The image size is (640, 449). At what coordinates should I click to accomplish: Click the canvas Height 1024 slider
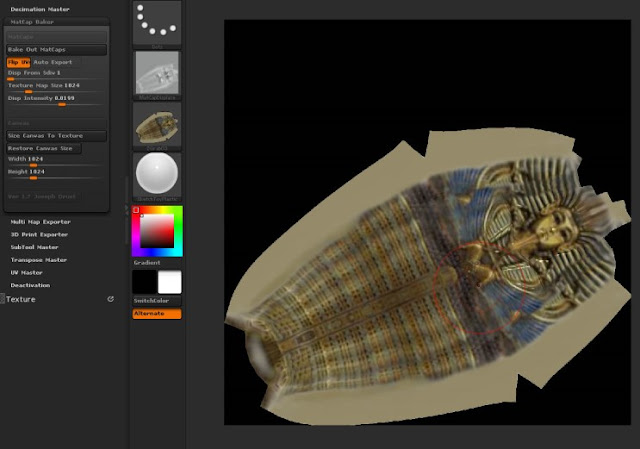pos(54,173)
